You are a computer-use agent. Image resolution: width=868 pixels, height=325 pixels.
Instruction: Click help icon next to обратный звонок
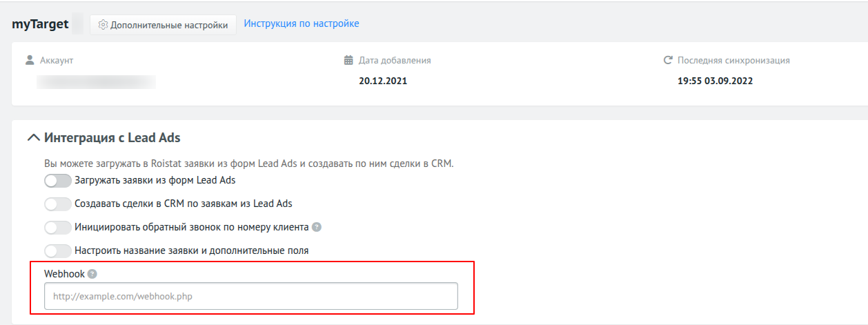(317, 227)
